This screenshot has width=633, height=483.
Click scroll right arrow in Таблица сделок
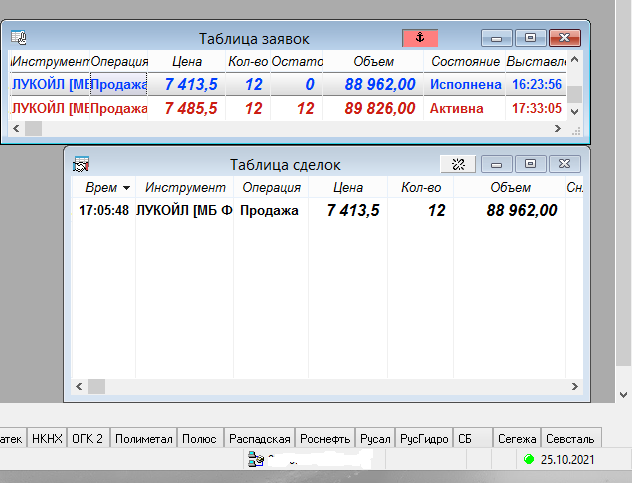(x=575, y=386)
